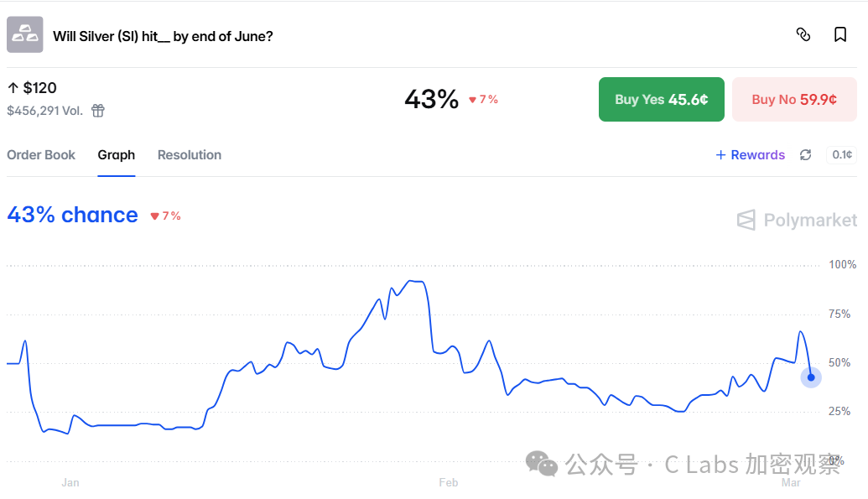868x499 pixels.
Task: Click the blue 43% chance heading
Action: point(72,216)
